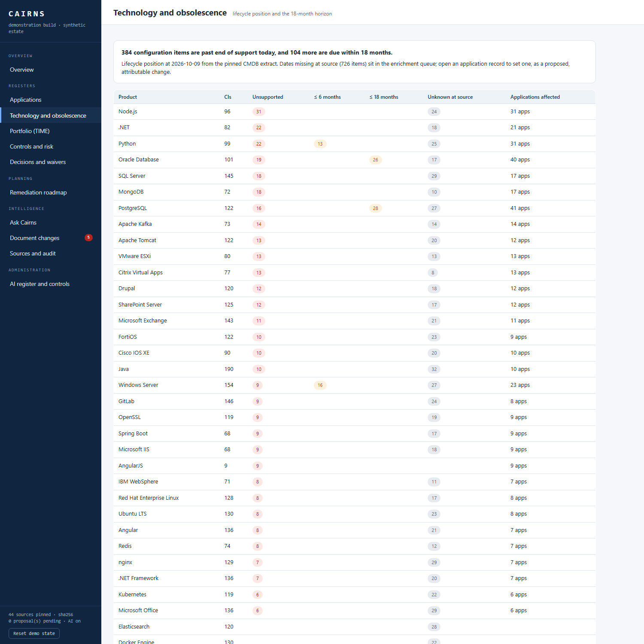This screenshot has width=644, height=644.
Task: Click the red 5 badge on Document changes
Action: [88, 237]
